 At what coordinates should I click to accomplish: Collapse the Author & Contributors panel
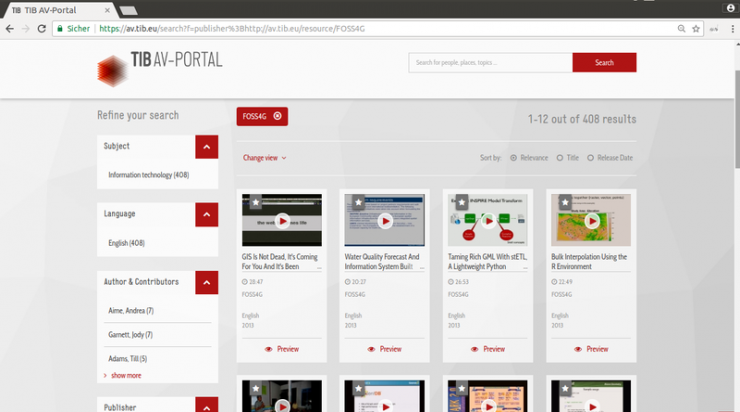(x=207, y=283)
